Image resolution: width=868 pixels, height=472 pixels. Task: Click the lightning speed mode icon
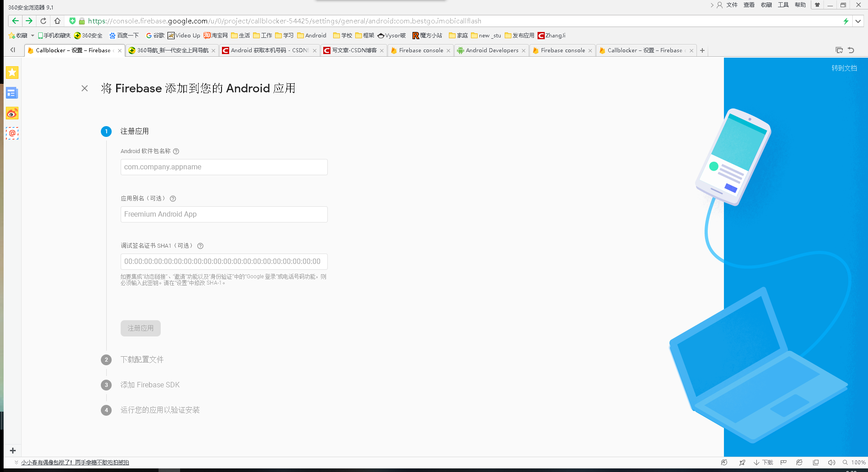(846, 21)
